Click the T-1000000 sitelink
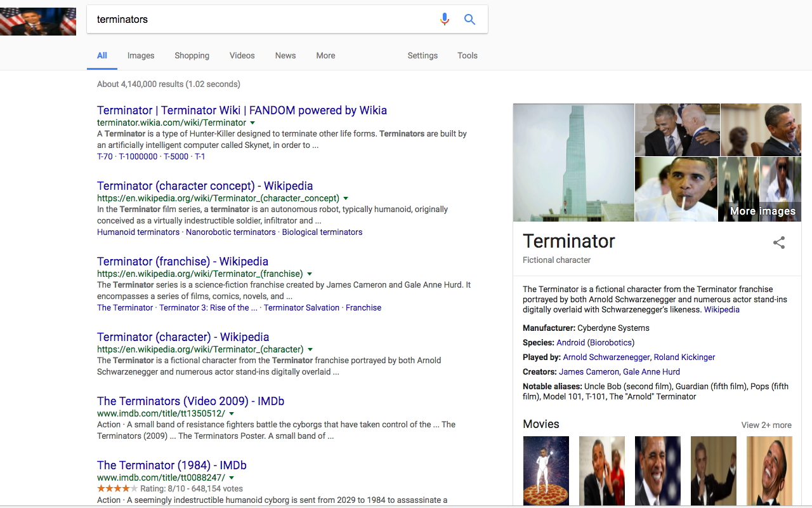The image size is (812, 508). [138, 157]
